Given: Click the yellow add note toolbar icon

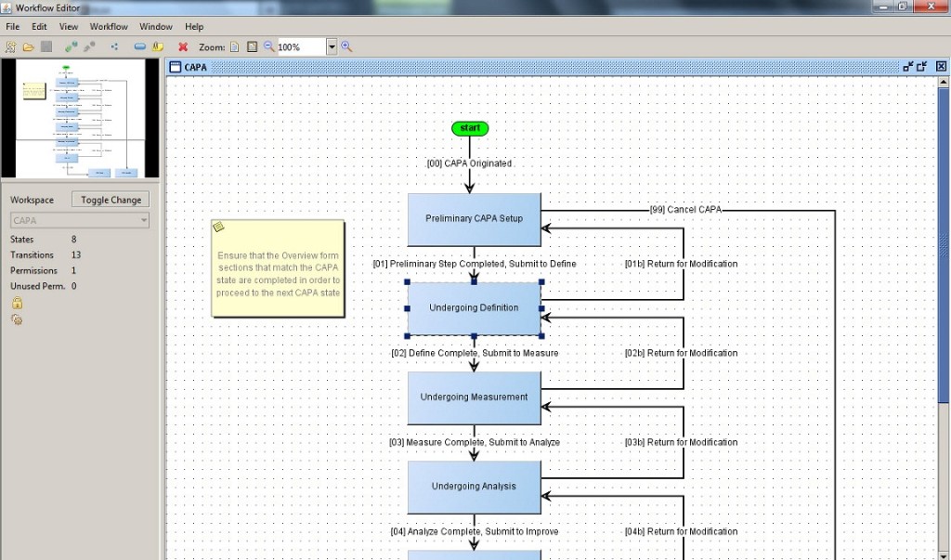Looking at the screenshot, I should pyautogui.click(x=158, y=46).
